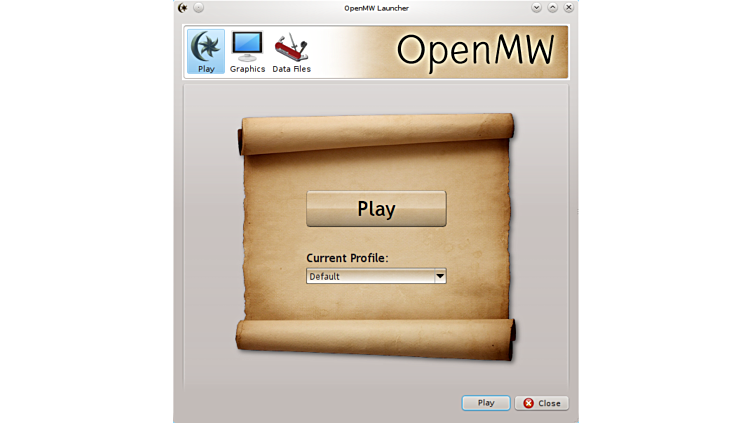Click the Close button at bottom right

(542, 403)
